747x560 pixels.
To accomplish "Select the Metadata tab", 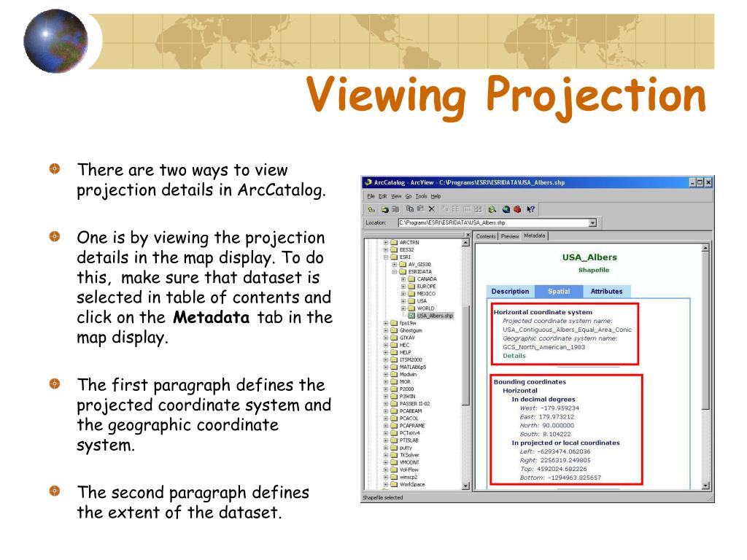I will click(x=535, y=236).
